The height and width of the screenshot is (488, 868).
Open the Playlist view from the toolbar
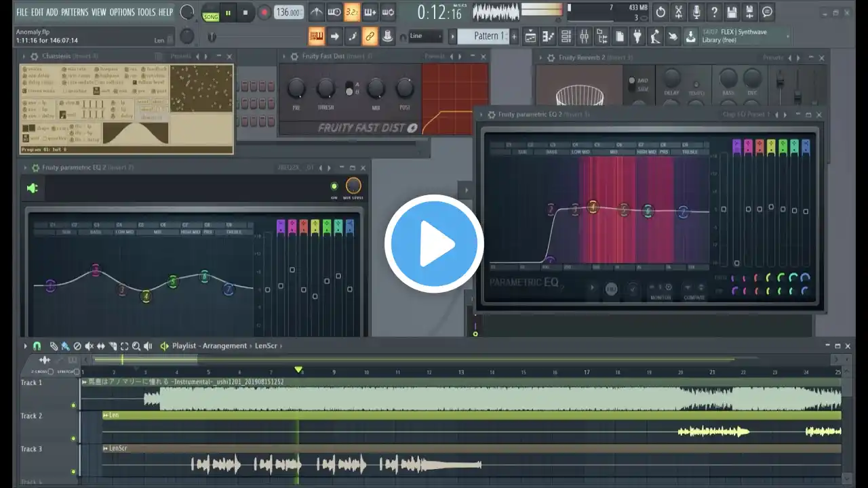click(530, 36)
